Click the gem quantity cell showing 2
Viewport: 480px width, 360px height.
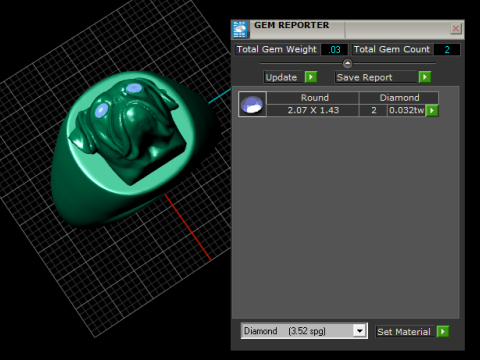pyautogui.click(x=373, y=110)
